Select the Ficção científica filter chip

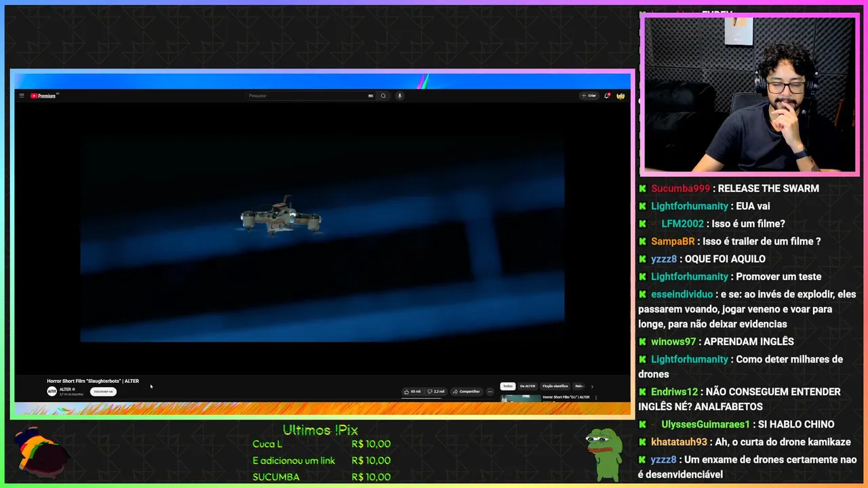(555, 386)
